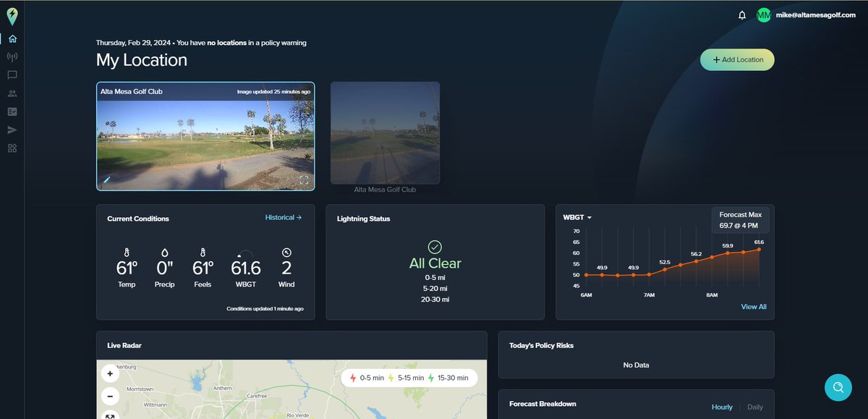Click the 61.6 WBGT gauge reading
868x419 pixels.
[x=246, y=268]
